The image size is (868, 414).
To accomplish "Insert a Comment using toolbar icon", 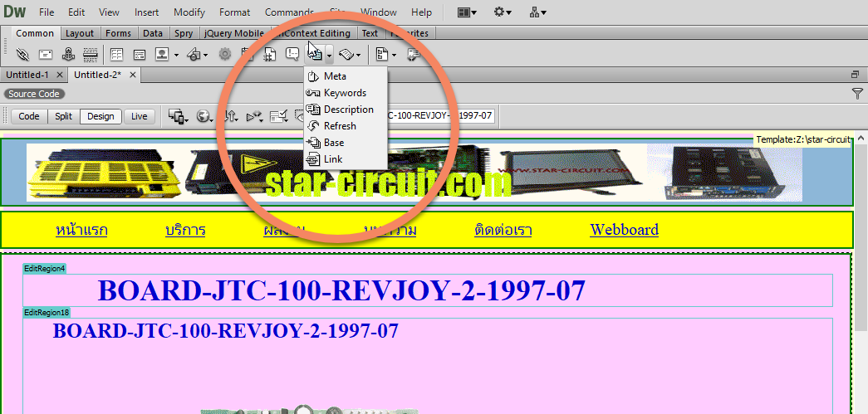I will [292, 55].
